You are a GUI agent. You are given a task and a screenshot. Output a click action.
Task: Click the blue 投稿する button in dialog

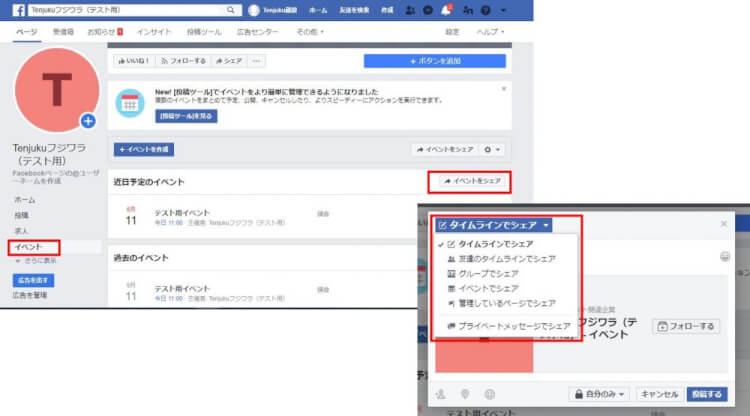point(707,394)
